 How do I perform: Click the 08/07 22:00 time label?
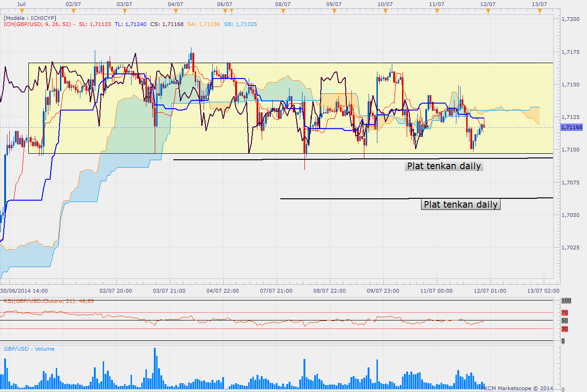click(x=330, y=291)
